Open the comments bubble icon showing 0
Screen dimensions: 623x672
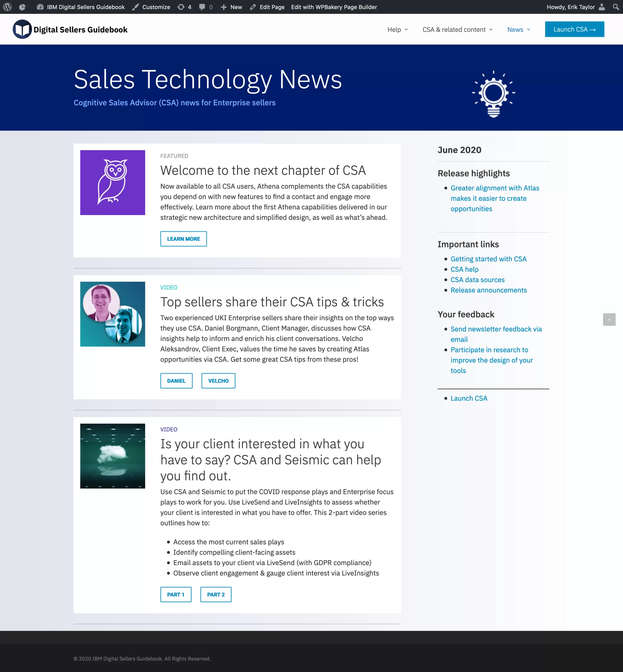tap(206, 7)
